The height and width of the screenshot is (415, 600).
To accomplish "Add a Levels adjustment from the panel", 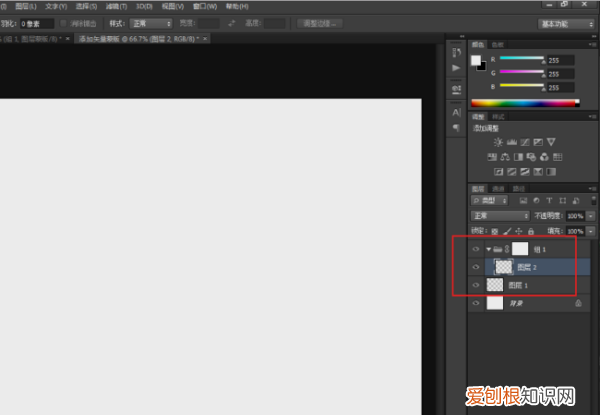I will (x=511, y=142).
